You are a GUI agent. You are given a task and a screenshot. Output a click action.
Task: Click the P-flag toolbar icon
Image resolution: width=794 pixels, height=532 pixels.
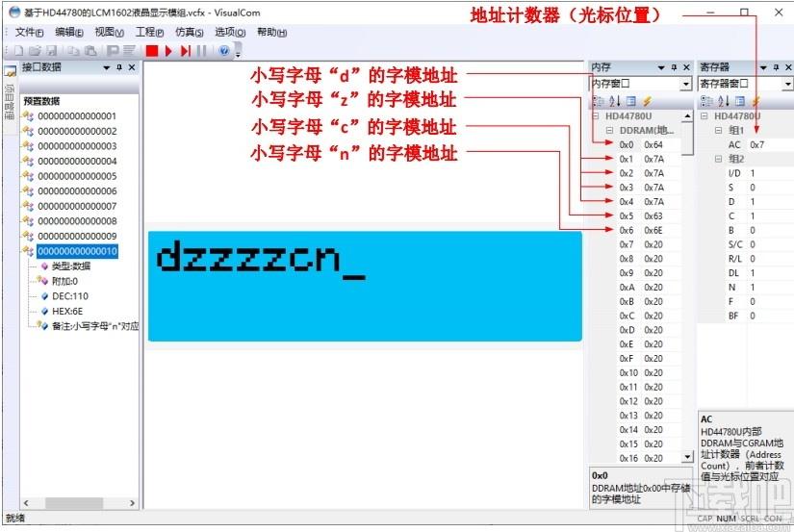point(113,51)
